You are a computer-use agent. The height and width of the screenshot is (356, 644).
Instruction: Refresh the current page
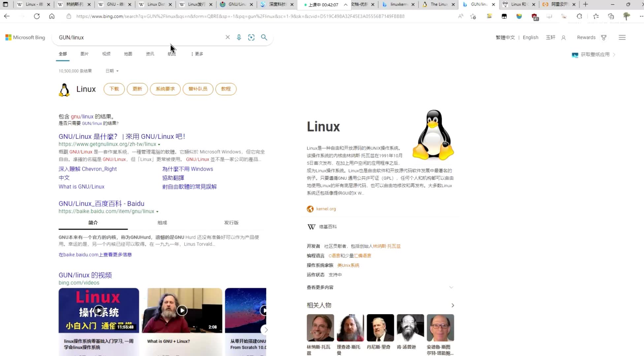click(37, 16)
